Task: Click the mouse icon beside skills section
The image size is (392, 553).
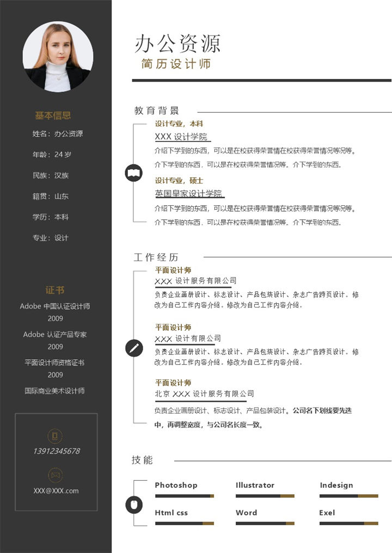Action: tap(134, 505)
